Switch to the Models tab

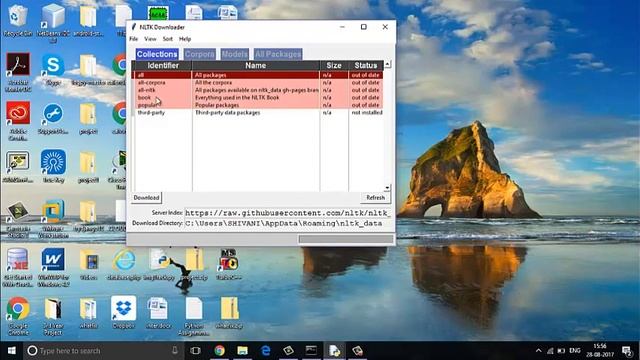pyautogui.click(x=234, y=54)
